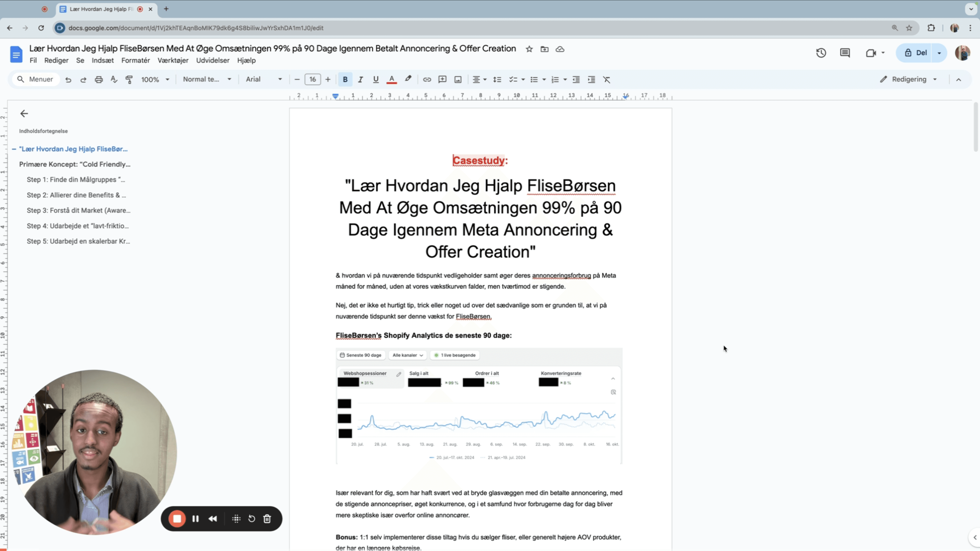The height and width of the screenshot is (551, 980).
Task: Open a new browser tab
Action: (166, 9)
